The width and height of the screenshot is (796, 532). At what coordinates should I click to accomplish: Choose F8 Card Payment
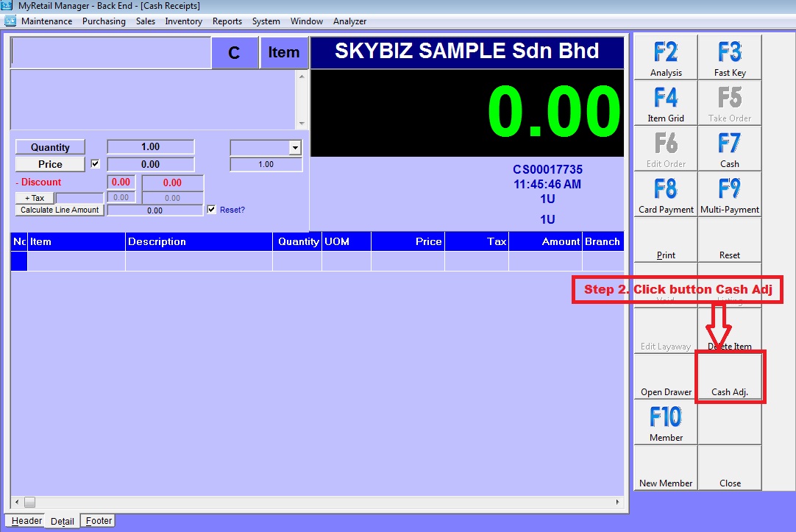[x=664, y=194]
